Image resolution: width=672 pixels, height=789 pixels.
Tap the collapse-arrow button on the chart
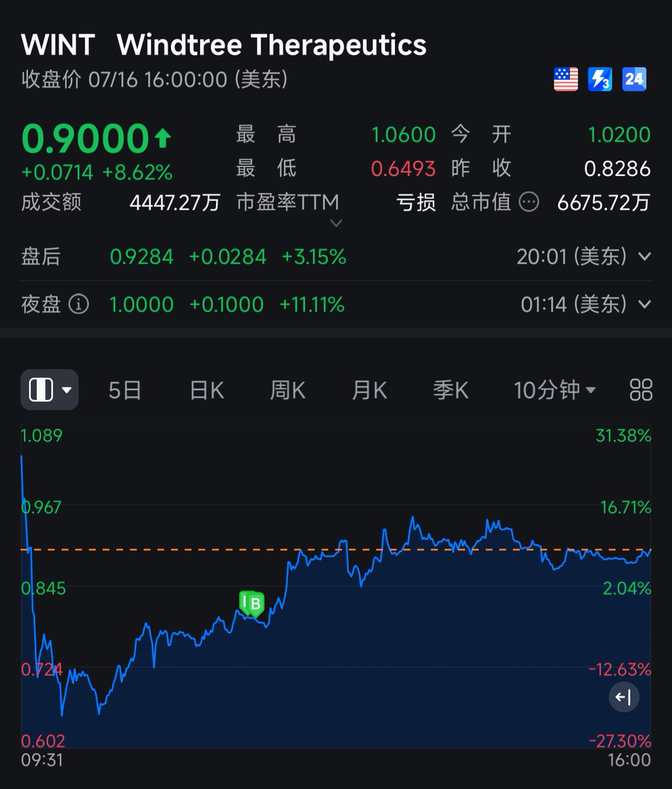click(x=623, y=697)
